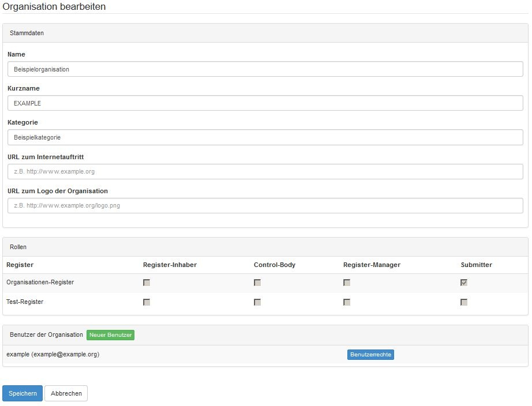Focus the Kategorie input field

pyautogui.click(x=265, y=137)
